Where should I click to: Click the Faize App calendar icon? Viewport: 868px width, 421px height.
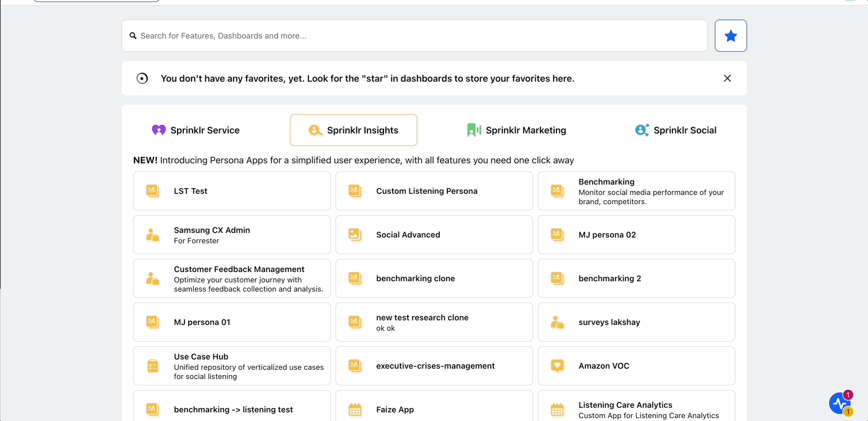point(355,409)
